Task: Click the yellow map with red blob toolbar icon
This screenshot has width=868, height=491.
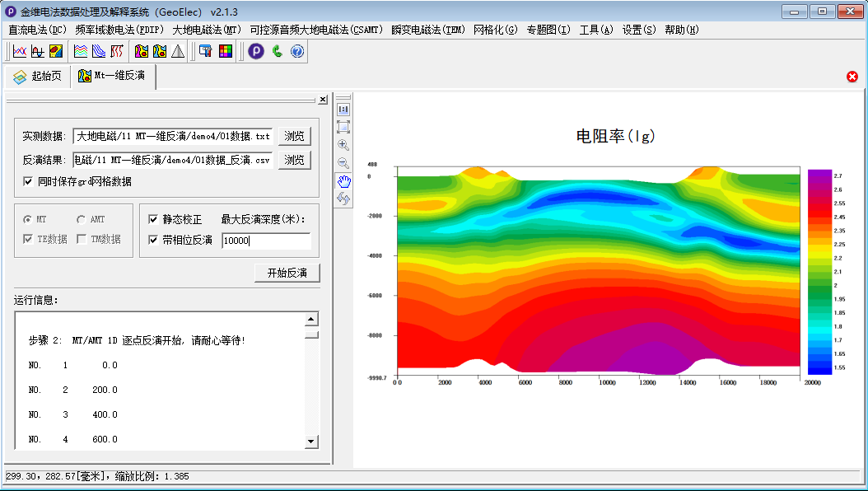Action: pos(56,51)
